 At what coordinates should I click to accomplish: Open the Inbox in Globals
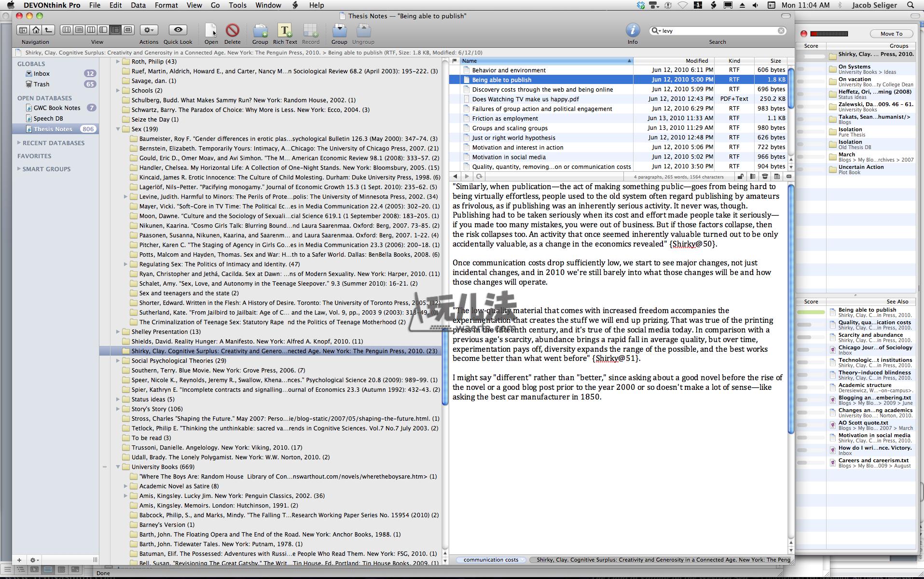point(41,73)
